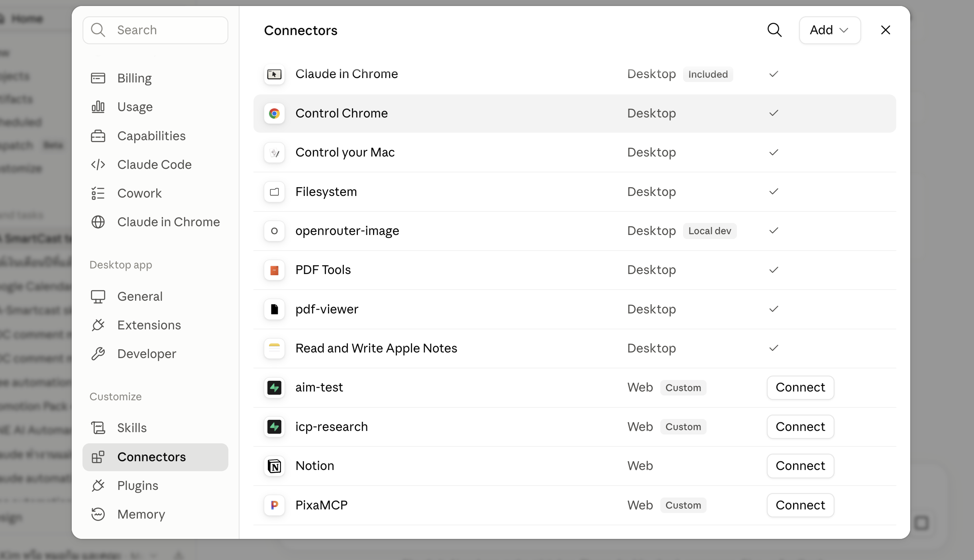The width and height of the screenshot is (974, 560).
Task: Connect the PixaMCP connector
Action: [800, 505]
